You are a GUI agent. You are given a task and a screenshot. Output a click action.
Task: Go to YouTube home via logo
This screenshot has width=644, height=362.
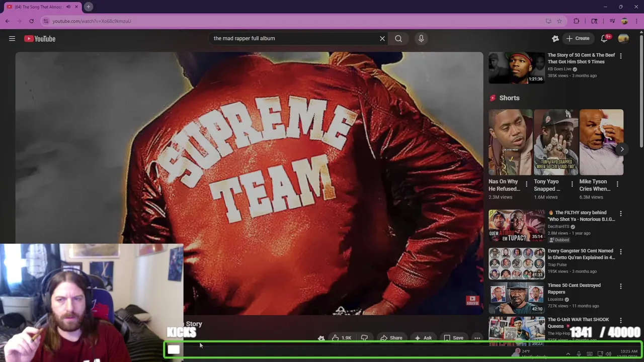click(x=40, y=39)
